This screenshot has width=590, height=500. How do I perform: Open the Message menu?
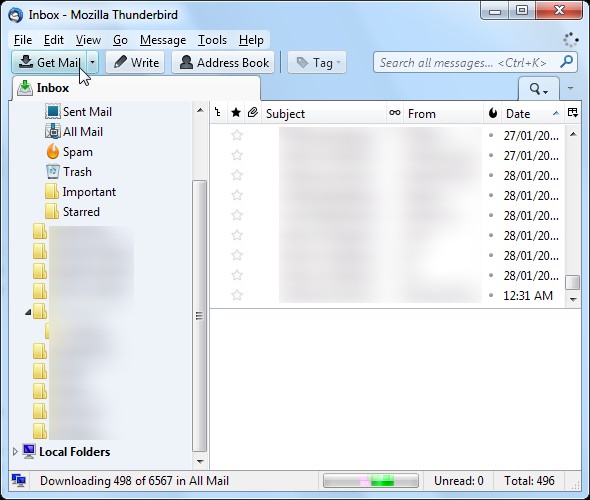163,40
